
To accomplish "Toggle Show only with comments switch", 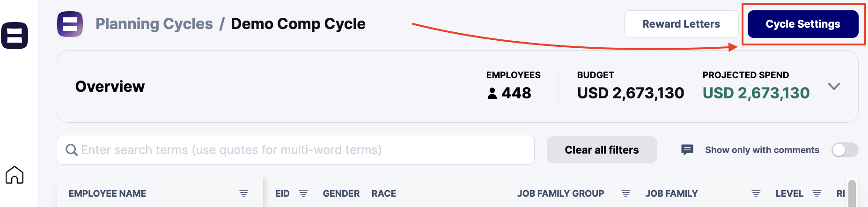I will (845, 150).
